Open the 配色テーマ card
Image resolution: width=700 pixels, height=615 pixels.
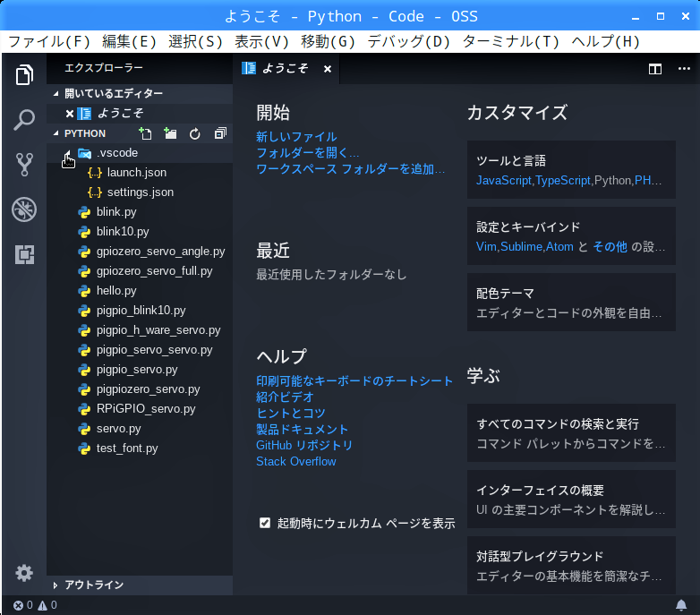point(571,303)
